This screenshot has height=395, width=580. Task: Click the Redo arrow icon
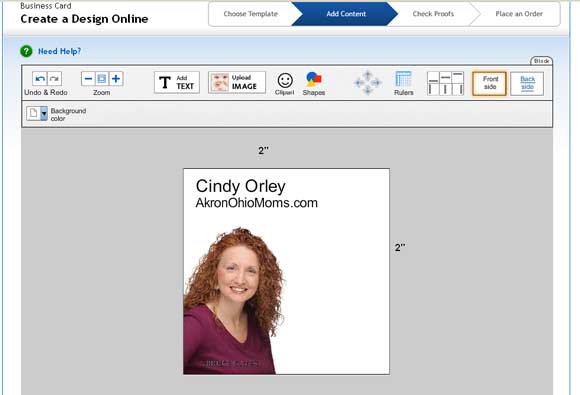[x=54, y=79]
